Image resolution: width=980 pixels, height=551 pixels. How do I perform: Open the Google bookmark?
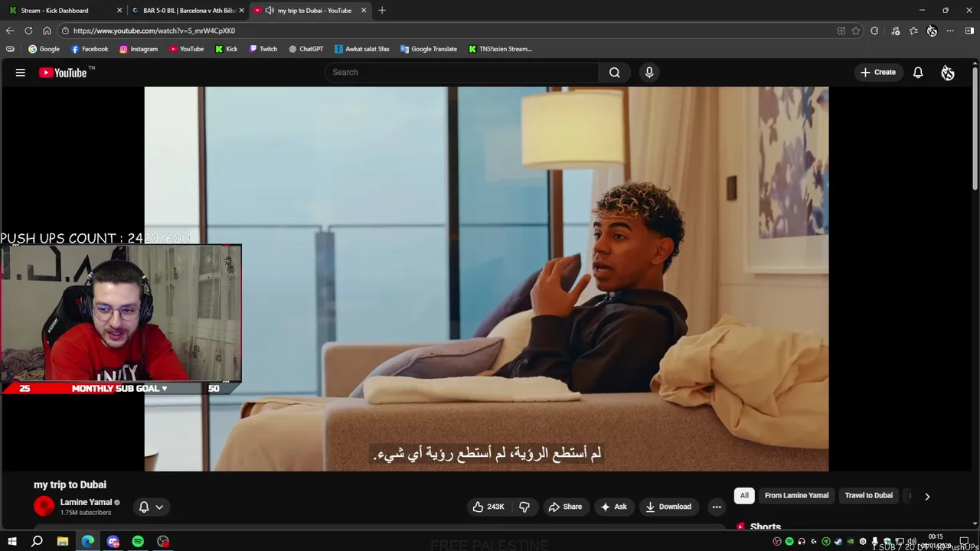pos(44,49)
